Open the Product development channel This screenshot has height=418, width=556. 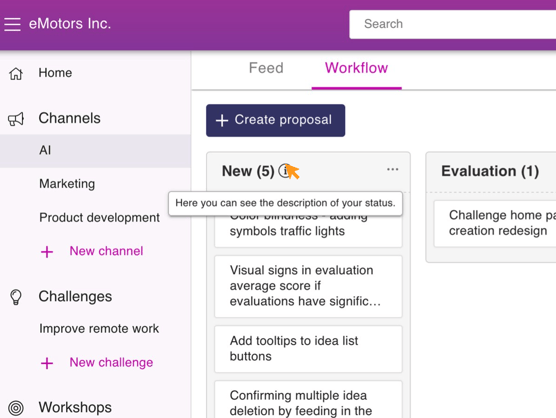point(99,218)
